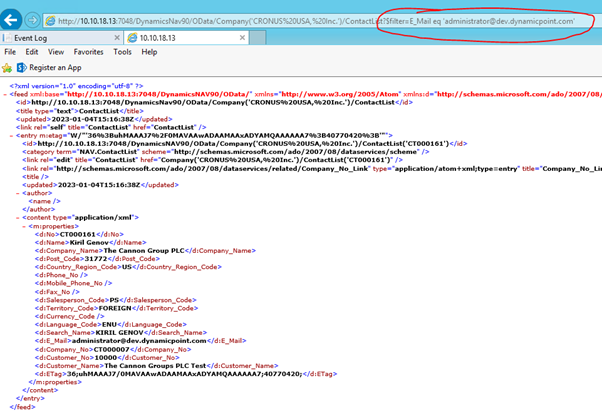Close the 10.10.18.13 tab
Screen dimensions: 602x413
[242, 38]
